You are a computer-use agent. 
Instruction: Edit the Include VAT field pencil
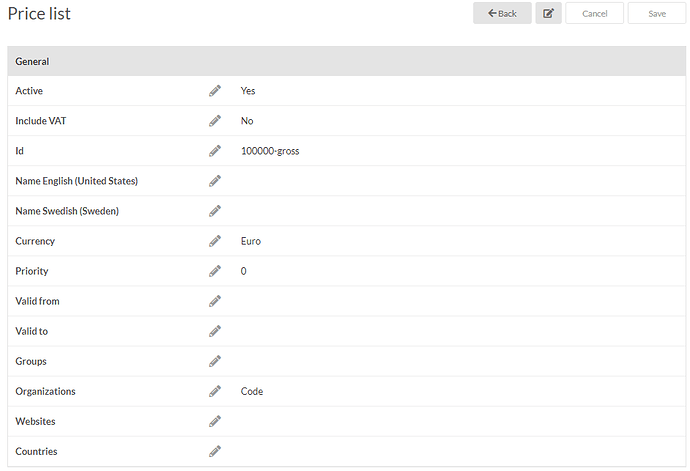[x=215, y=121]
